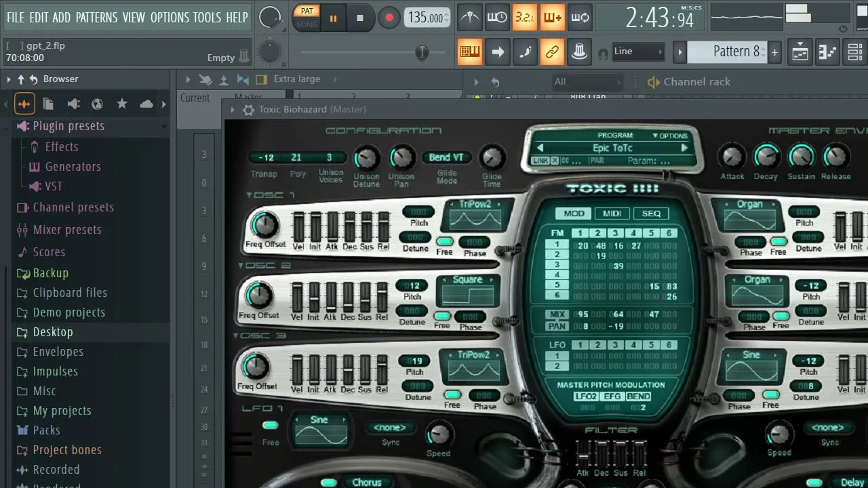Screen dimensions: 868x488
Task: Toggle the Chorus effect switch
Action: click(329, 483)
